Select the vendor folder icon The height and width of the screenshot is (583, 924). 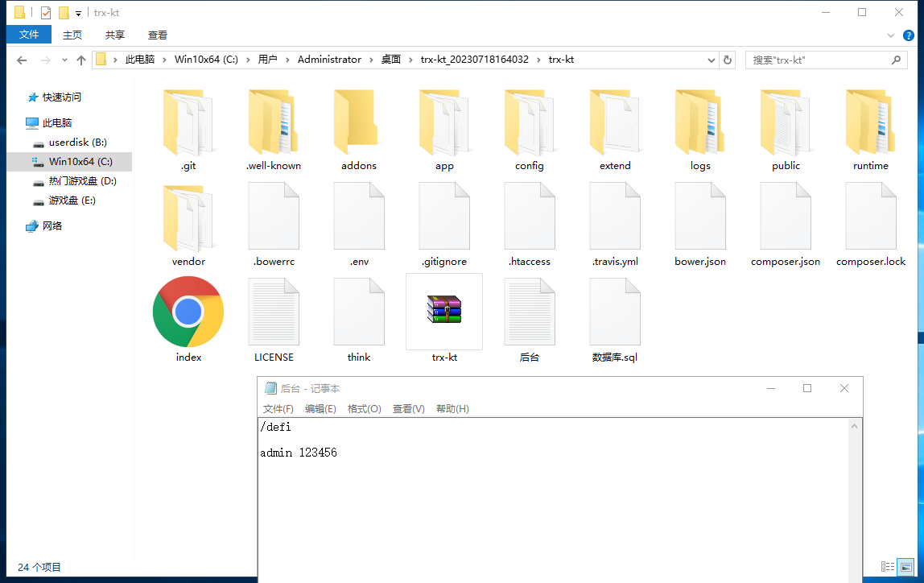point(188,217)
